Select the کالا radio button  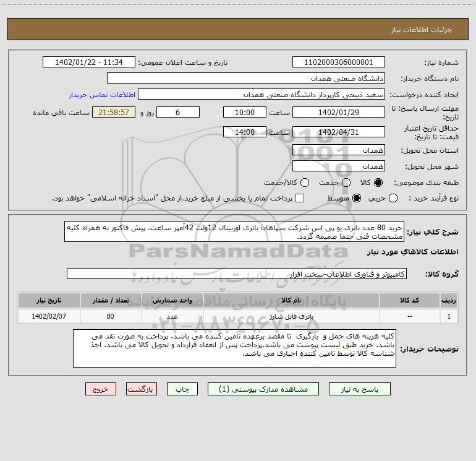pos(378,183)
